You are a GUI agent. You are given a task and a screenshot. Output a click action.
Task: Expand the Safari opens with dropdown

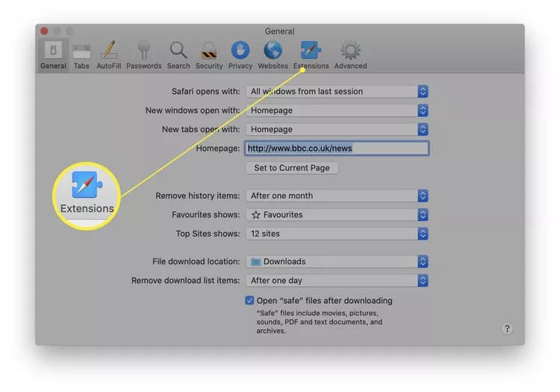pyautogui.click(x=337, y=91)
